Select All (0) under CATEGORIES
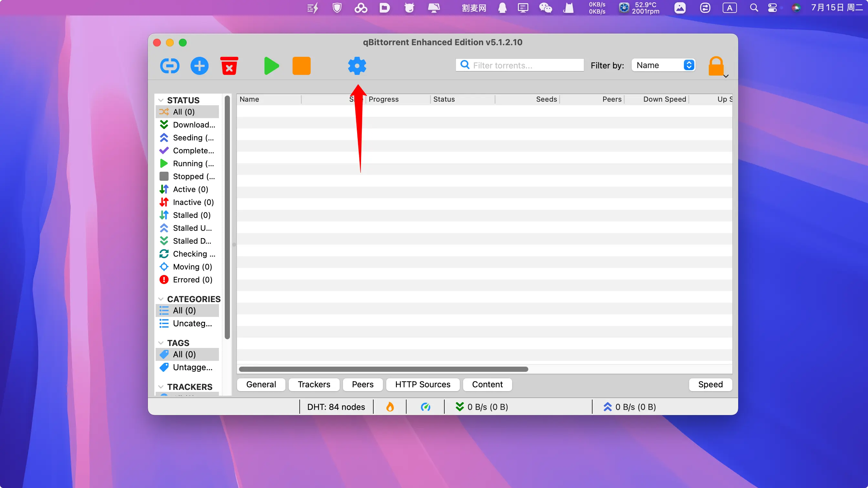The image size is (868, 488). [x=187, y=310]
